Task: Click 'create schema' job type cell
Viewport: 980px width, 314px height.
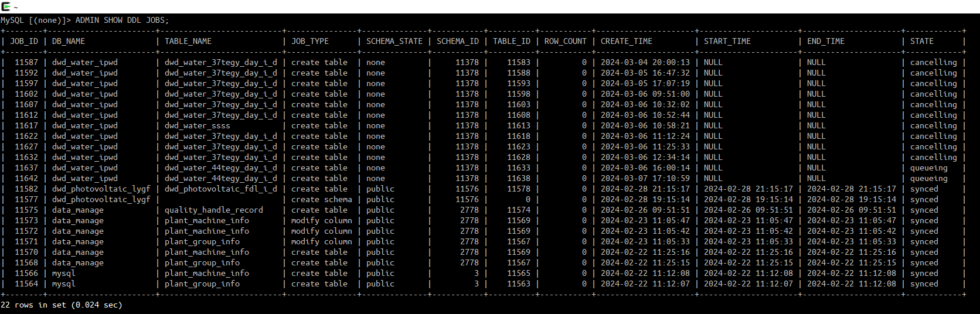Action: (322, 200)
